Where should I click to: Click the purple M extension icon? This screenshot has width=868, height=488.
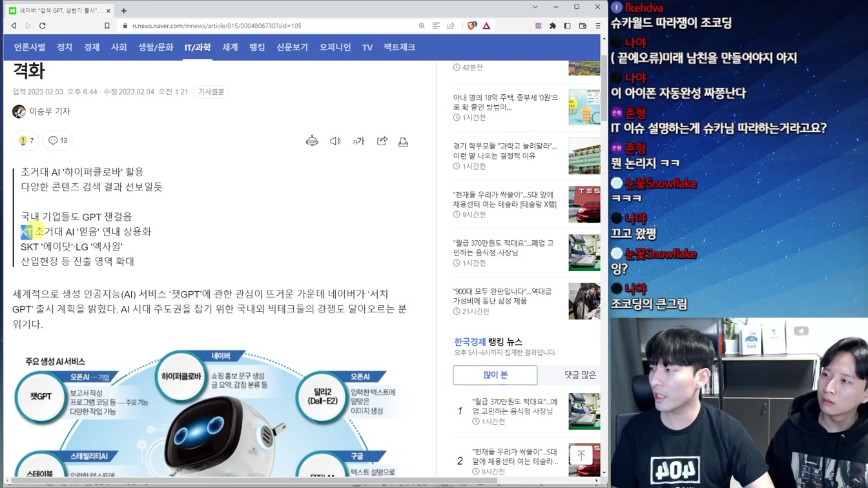pos(538,26)
